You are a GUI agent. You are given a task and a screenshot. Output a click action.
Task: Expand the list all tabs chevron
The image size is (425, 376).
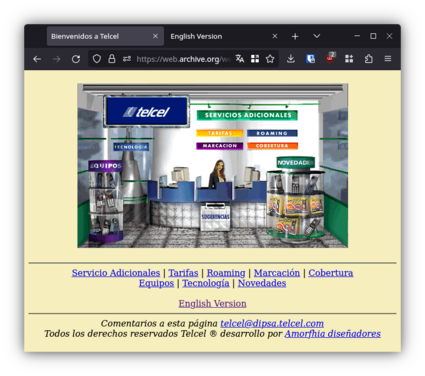tap(317, 36)
